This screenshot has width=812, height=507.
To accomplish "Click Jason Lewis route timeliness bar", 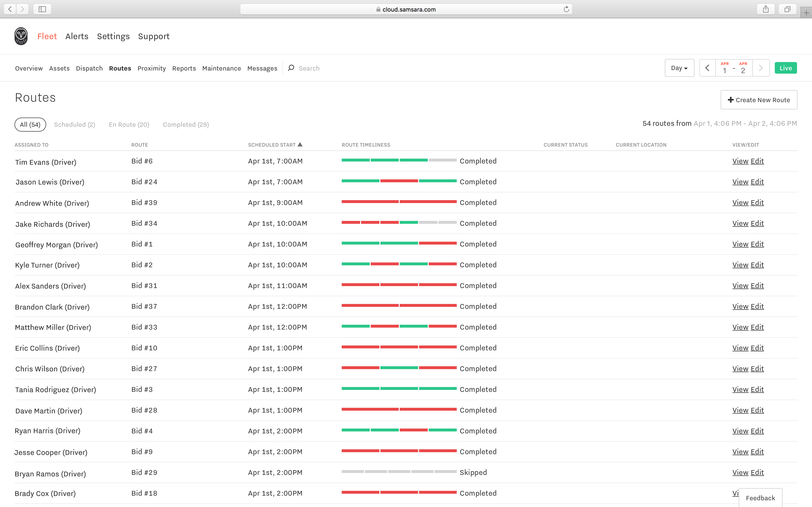I will (399, 181).
